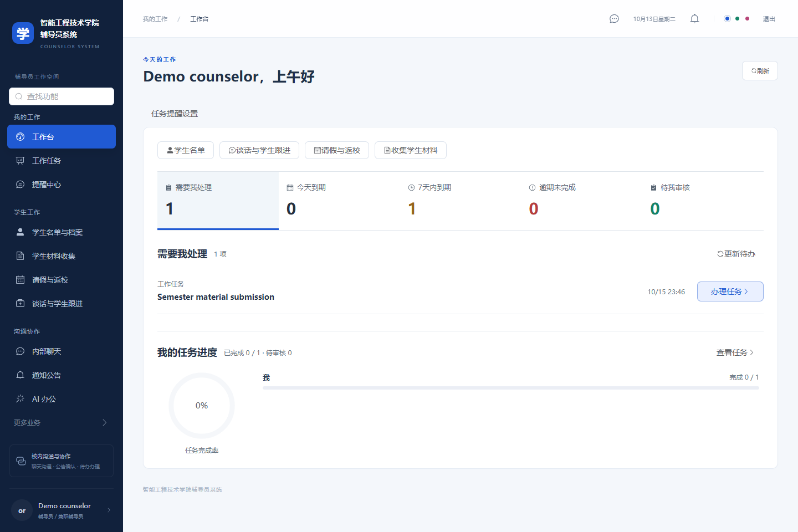The width and height of the screenshot is (798, 532).
Task: Launch AI 办公 from the sidebar
Action: (x=62, y=399)
